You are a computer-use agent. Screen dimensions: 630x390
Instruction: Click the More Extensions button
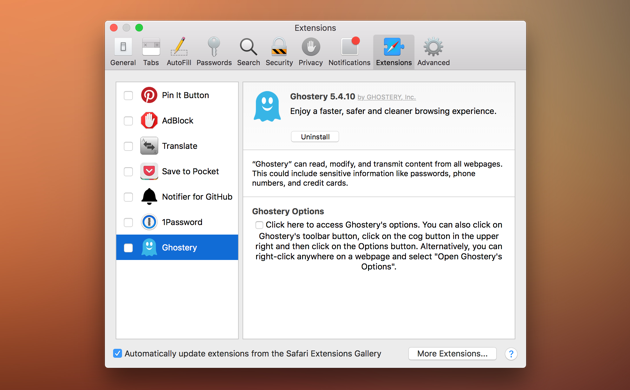coord(452,354)
